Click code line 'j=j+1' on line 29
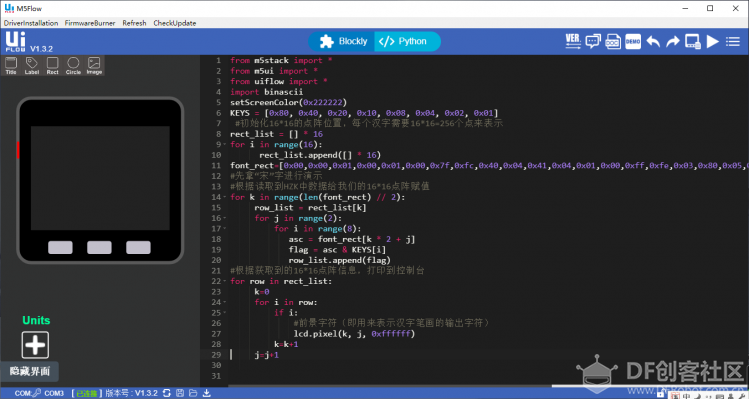The width and height of the screenshot is (749, 399). click(267, 355)
